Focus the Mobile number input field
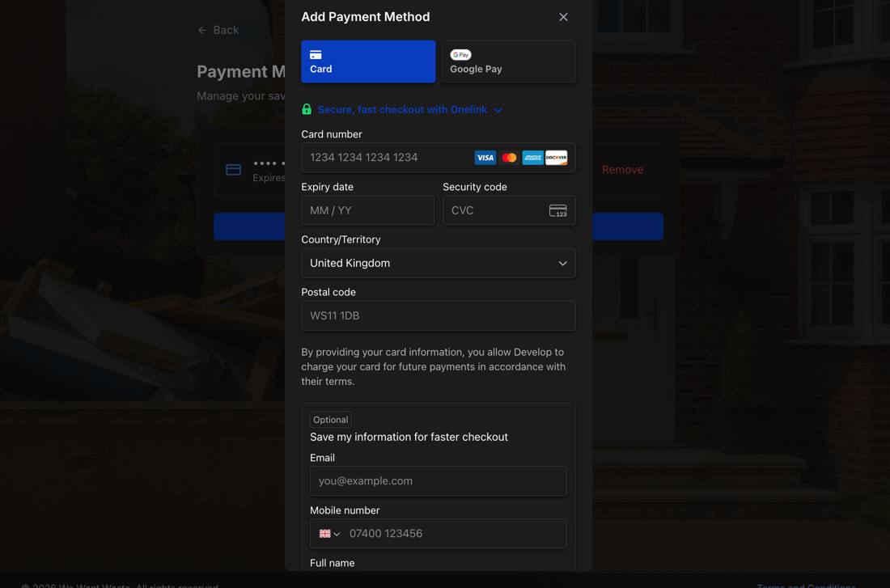Image resolution: width=890 pixels, height=588 pixels. pos(439,534)
